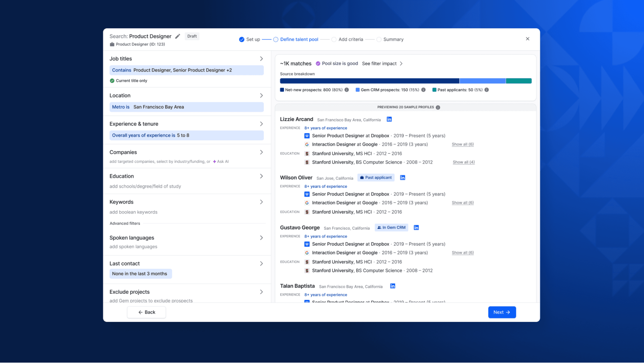Toggle the Current title only option
This screenshot has height=364, width=644.
(x=112, y=81)
